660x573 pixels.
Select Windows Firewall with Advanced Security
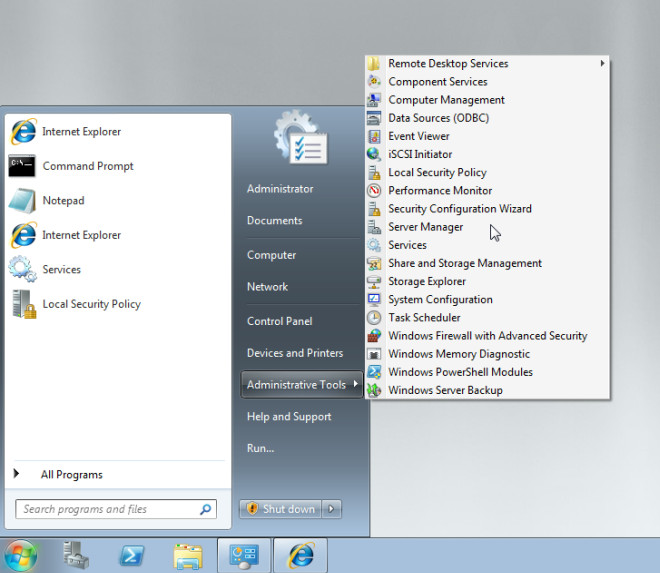(487, 336)
